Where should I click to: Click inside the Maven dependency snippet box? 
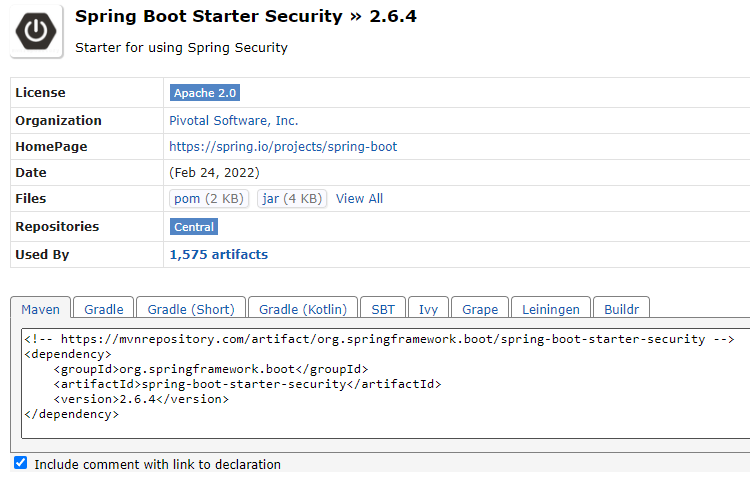point(386,383)
